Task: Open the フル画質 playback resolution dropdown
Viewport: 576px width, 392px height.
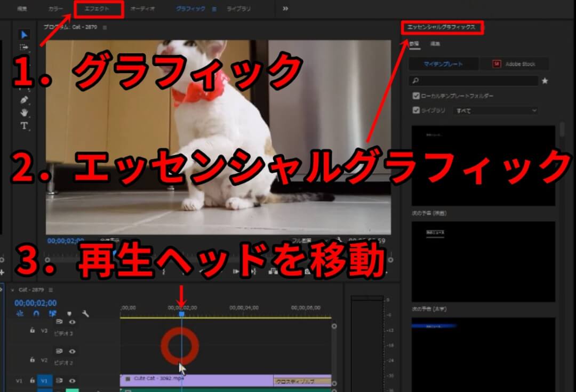Action: (x=309, y=241)
